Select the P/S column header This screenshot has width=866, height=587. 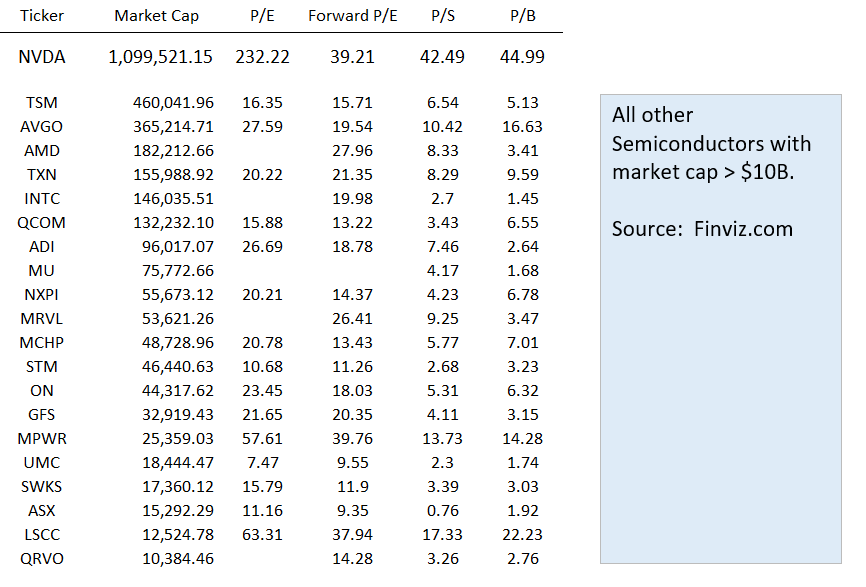click(442, 16)
